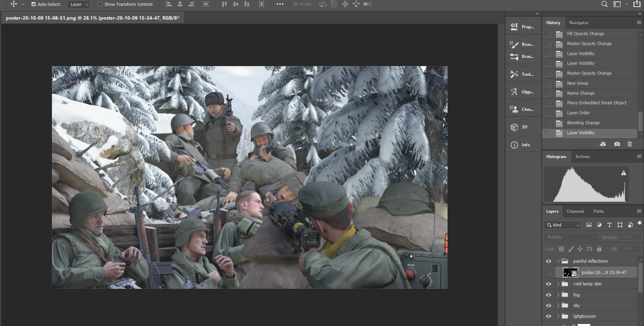The height and width of the screenshot is (326, 644).
Task: Delete current history state with trash icon
Action: click(630, 144)
